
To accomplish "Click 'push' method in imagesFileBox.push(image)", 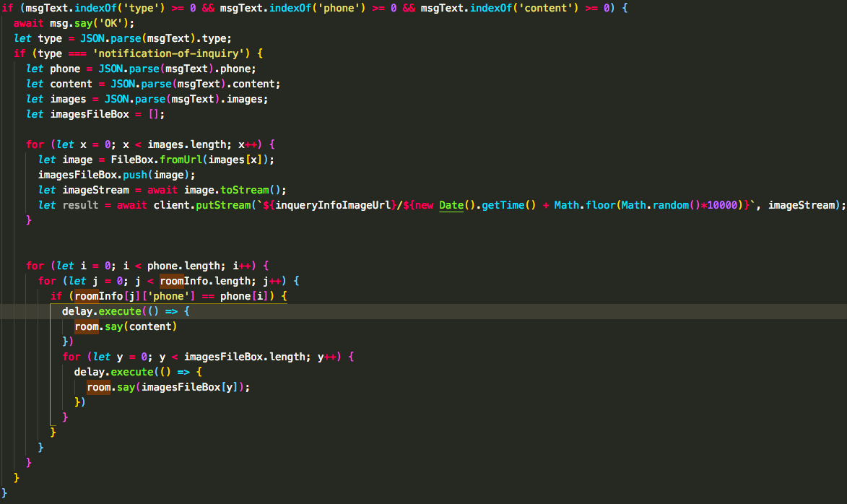I will (135, 175).
